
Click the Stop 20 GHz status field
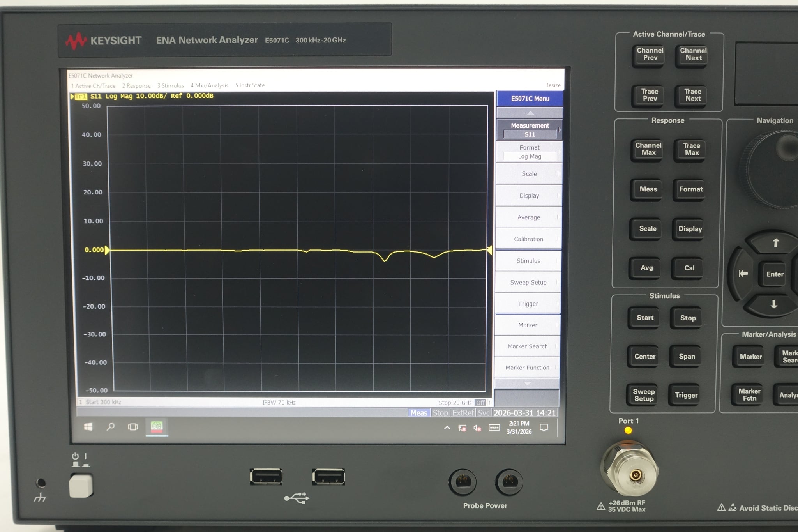[455, 403]
